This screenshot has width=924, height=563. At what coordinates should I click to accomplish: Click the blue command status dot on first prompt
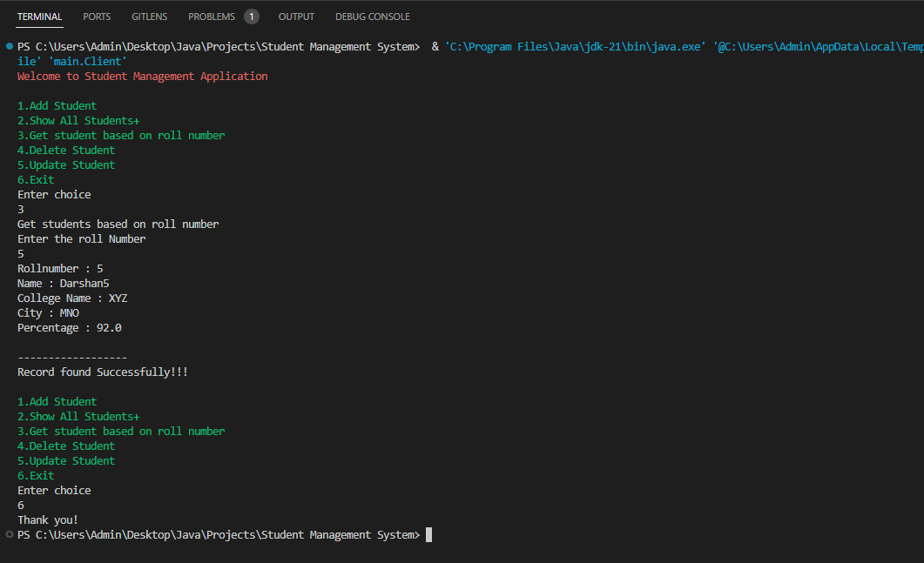pos(10,46)
